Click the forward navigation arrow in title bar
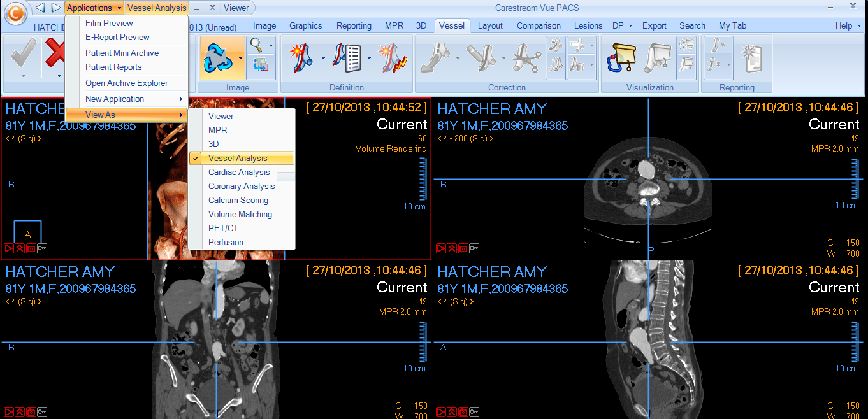868x419 pixels. 56,8
